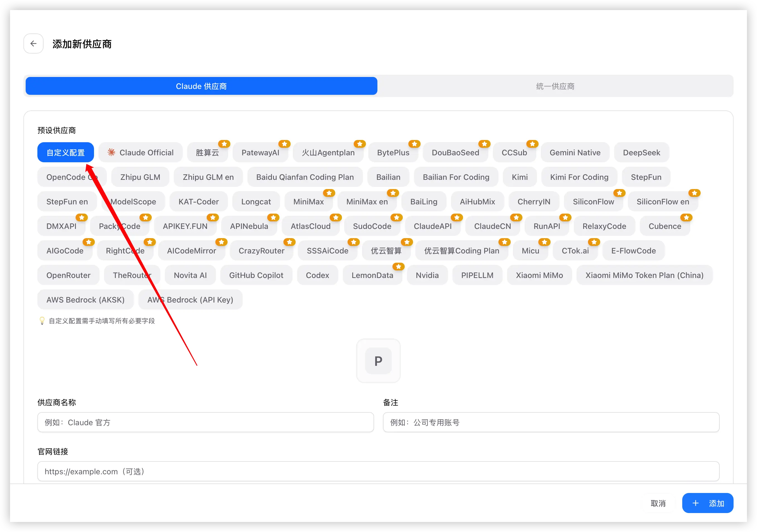
Task: Focus the 供应商名称 input field
Action: tap(205, 422)
